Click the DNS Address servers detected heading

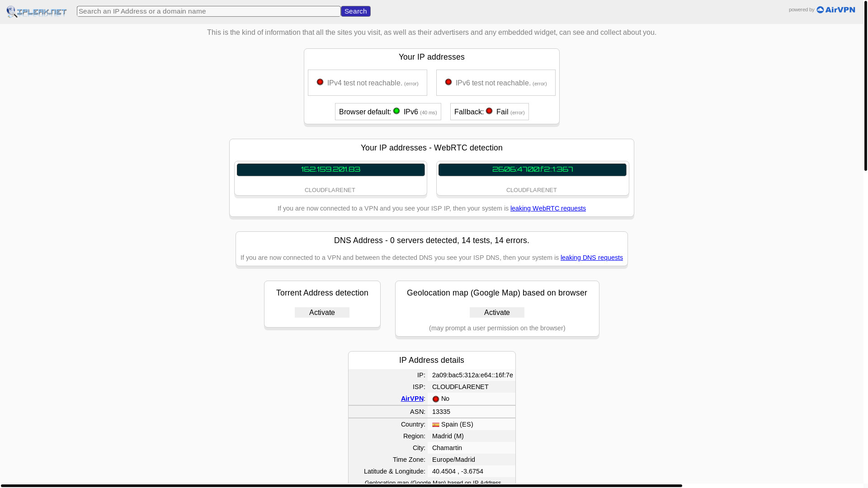(432, 240)
